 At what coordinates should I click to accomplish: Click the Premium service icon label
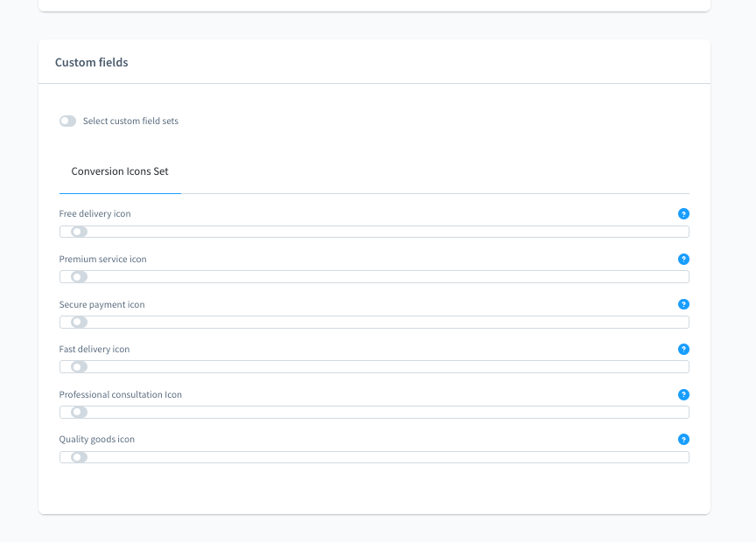[102, 259]
